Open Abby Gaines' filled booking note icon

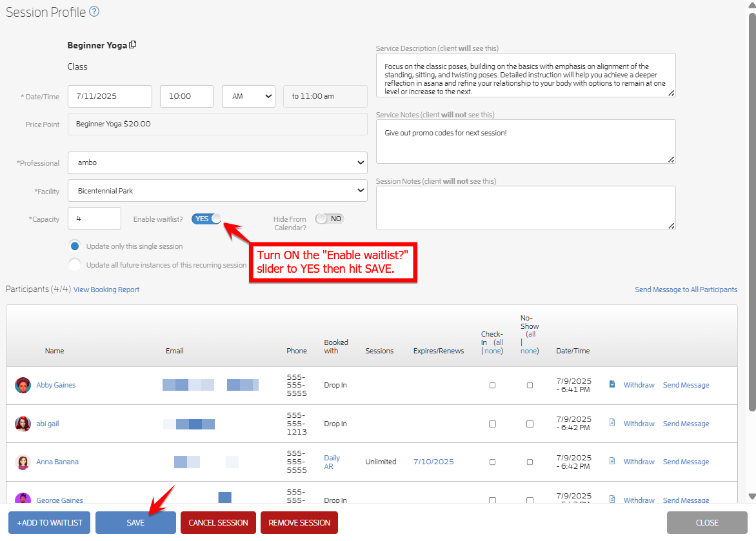click(x=612, y=384)
